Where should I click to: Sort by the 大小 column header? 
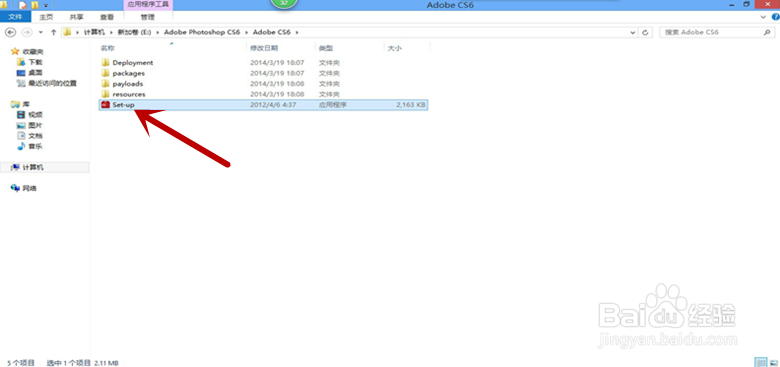(x=394, y=48)
